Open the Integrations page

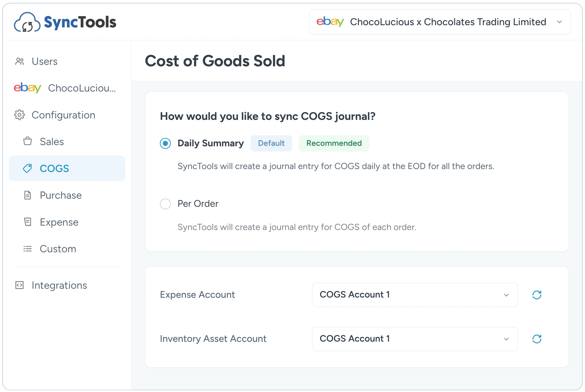[67, 285]
